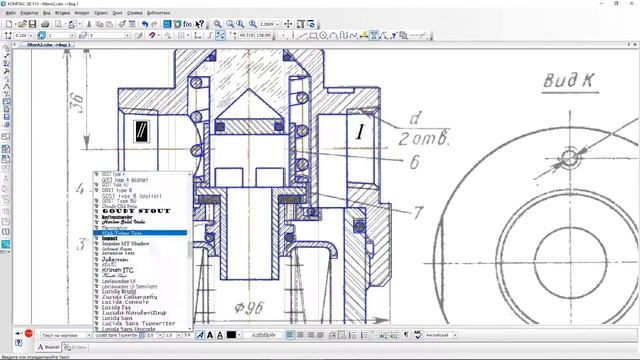This screenshot has height=360, width=640.
Task: Open the Редактор menu
Action: [x=29, y=13]
